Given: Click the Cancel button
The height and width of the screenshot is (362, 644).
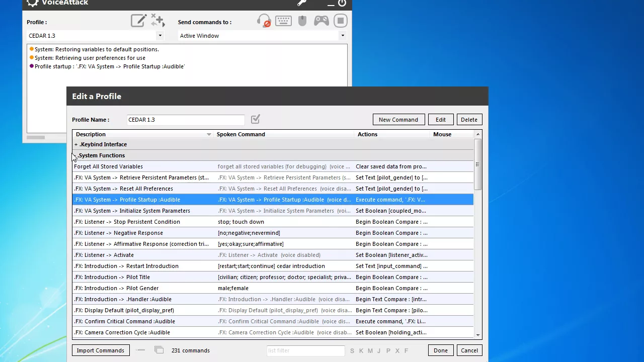Looking at the screenshot, I should click(x=469, y=350).
